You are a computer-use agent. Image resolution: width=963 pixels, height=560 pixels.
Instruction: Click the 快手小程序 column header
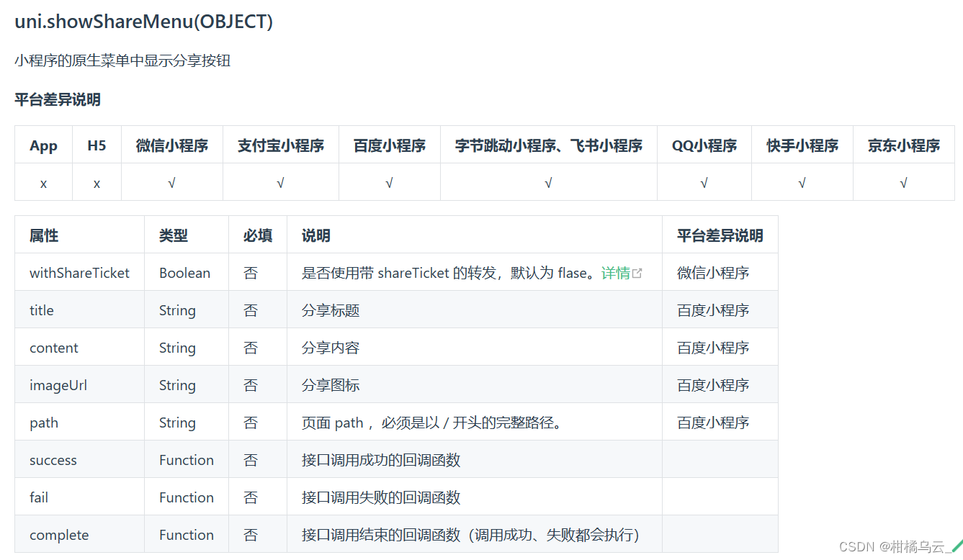coord(802,145)
